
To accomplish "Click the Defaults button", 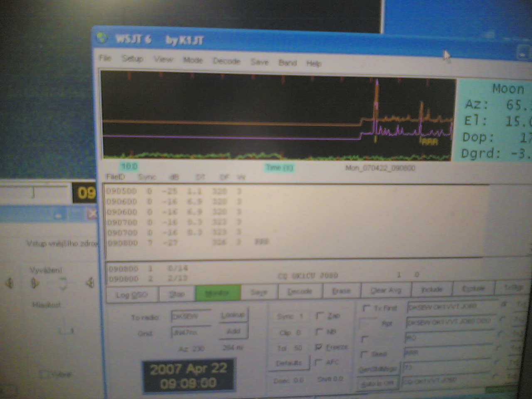I will pyautogui.click(x=289, y=363).
